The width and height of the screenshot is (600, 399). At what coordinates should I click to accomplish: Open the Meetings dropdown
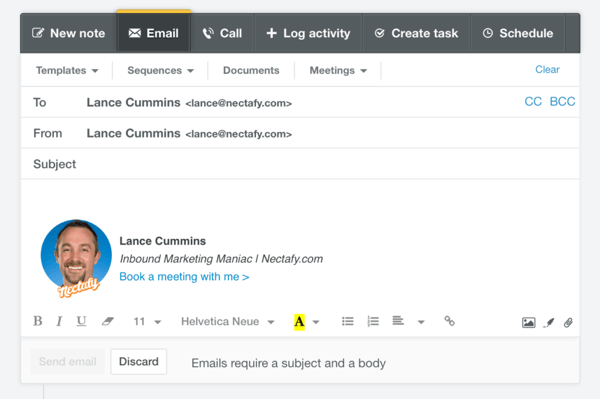(x=338, y=70)
